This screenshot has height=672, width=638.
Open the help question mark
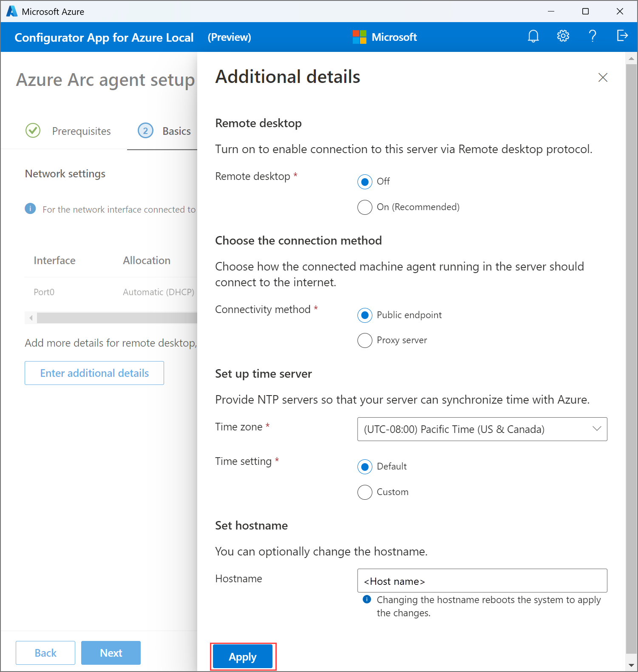[592, 36]
